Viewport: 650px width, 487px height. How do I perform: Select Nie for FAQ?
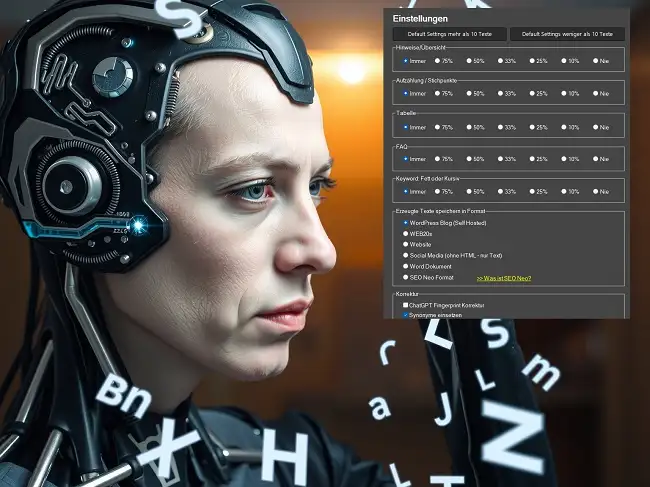tap(595, 159)
